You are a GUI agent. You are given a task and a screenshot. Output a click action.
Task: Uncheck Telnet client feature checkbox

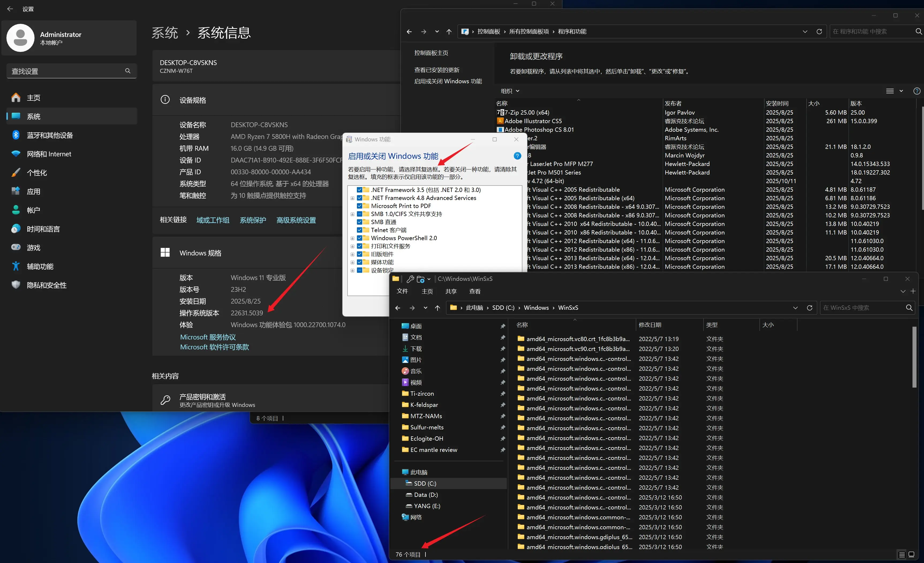(x=359, y=230)
